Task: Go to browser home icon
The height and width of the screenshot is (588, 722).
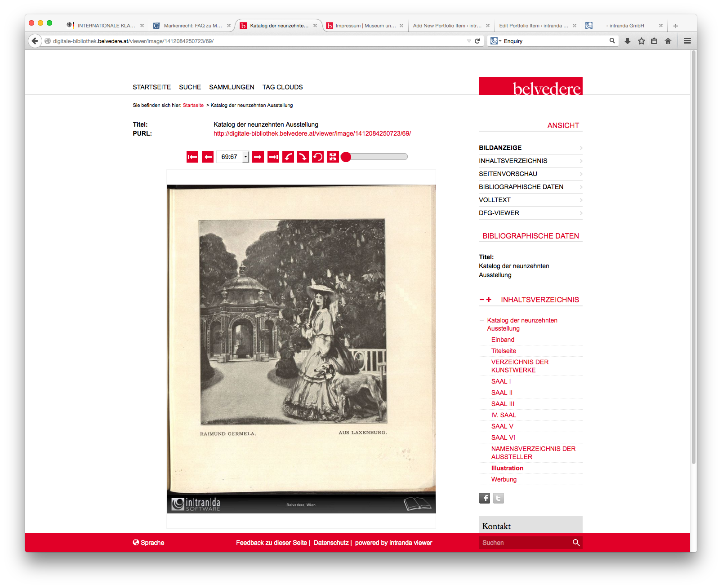Action: pyautogui.click(x=668, y=41)
